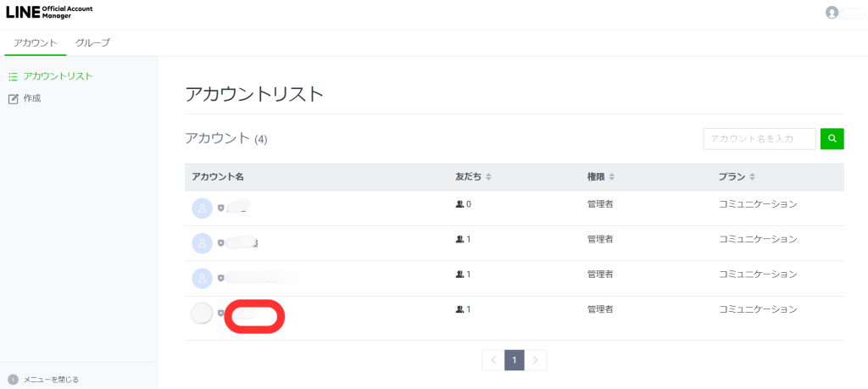Click the first account's avatar icon
The image size is (868, 389).
202,208
